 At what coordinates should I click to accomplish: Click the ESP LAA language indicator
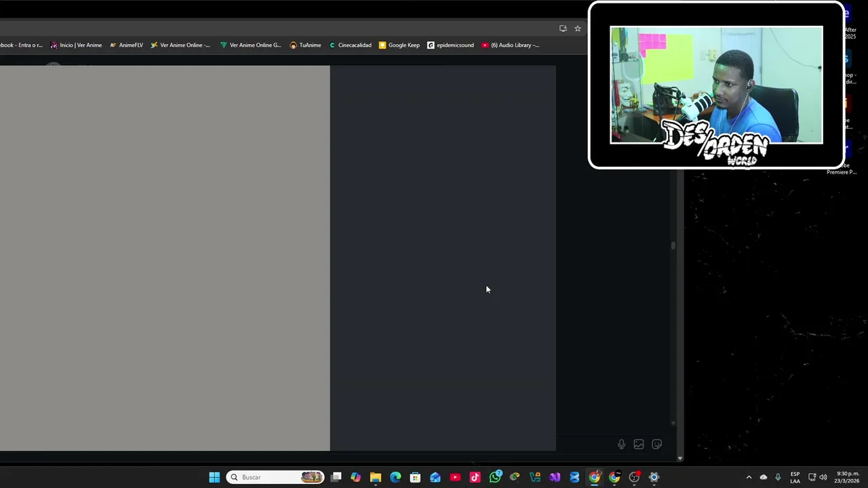tap(795, 477)
